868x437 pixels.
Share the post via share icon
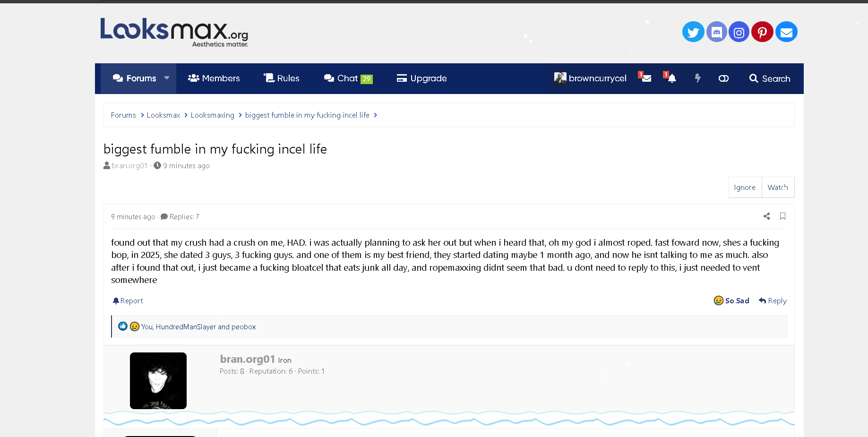point(766,216)
